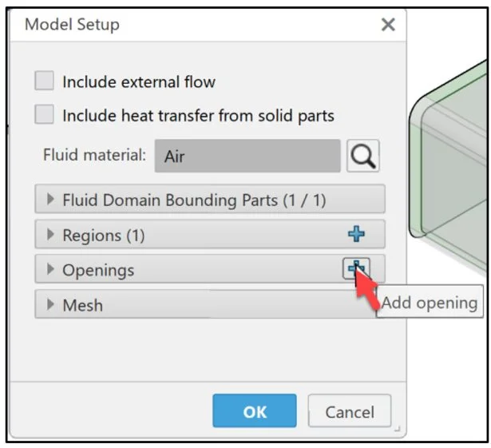Close the Model Setup dialog

tap(388, 25)
